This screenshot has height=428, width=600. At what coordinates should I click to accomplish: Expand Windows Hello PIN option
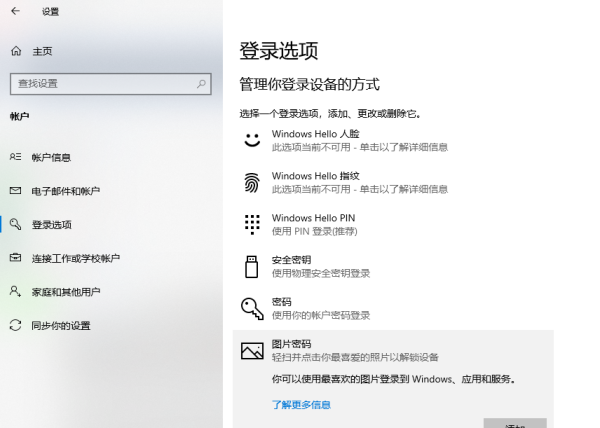(x=393, y=225)
